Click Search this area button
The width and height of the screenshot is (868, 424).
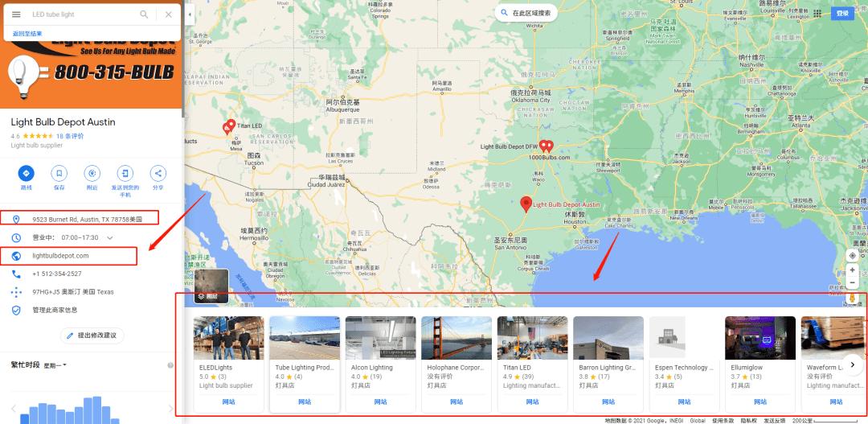[x=526, y=13]
